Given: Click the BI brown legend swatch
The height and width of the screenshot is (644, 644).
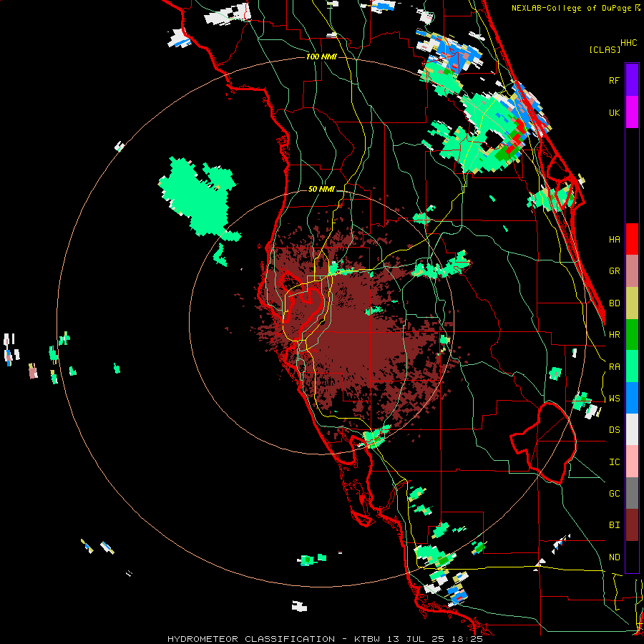Looking at the screenshot, I should [x=632, y=525].
